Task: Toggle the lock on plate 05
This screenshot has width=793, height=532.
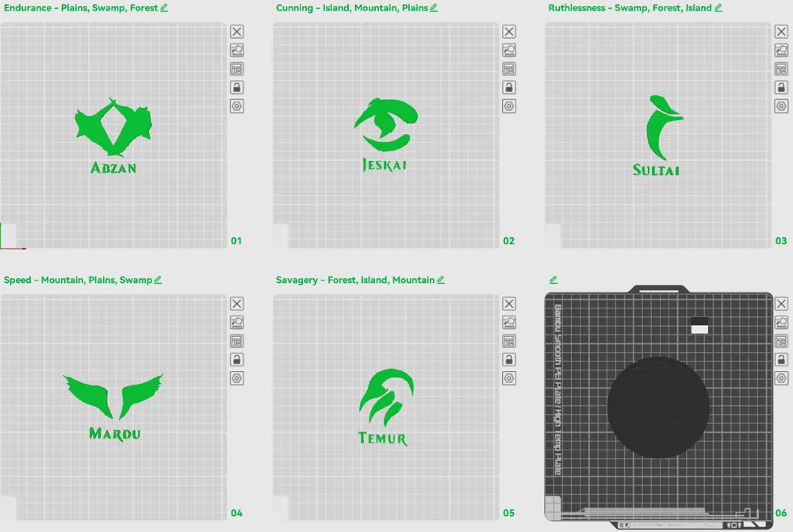Action: click(509, 359)
